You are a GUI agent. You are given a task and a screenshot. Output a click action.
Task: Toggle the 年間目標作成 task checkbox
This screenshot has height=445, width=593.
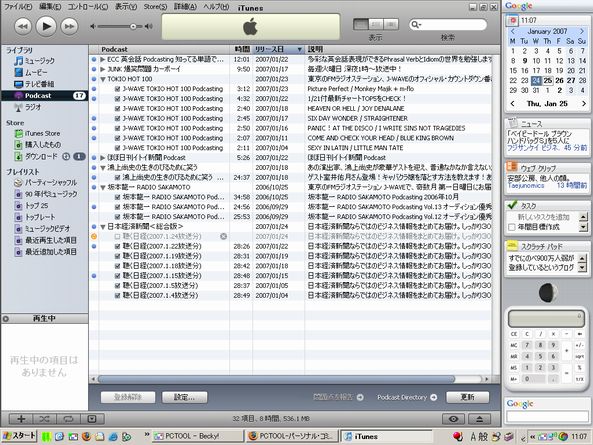[512, 227]
